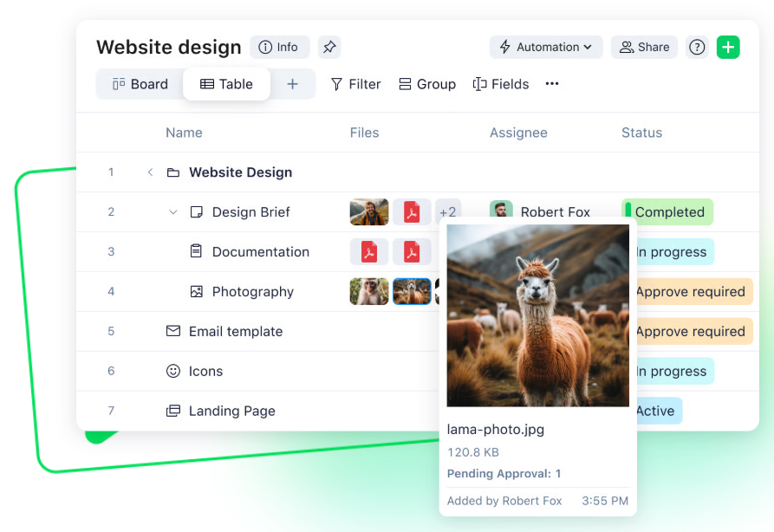Open second PDF in Documentation row
The height and width of the screenshot is (532, 774).
pos(412,251)
